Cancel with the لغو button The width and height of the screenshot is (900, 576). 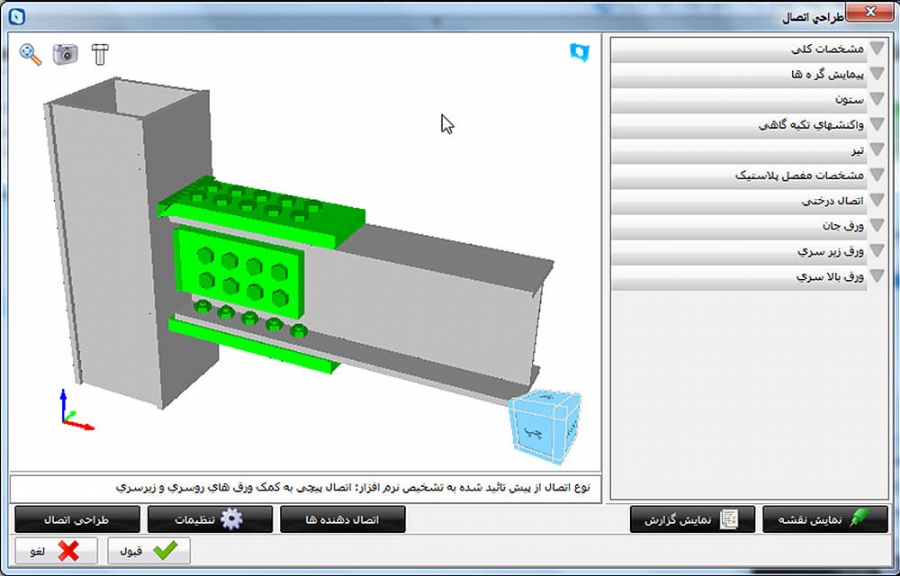click(x=56, y=551)
